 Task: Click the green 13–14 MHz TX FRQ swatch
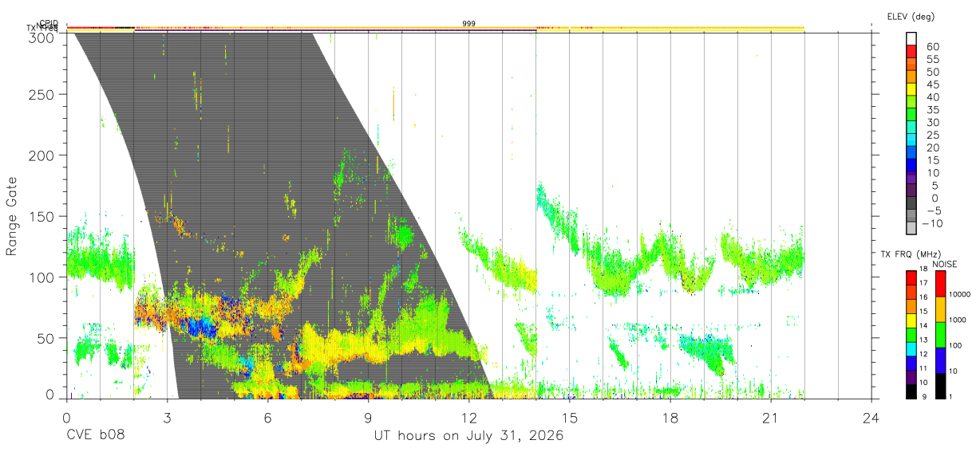(x=911, y=335)
